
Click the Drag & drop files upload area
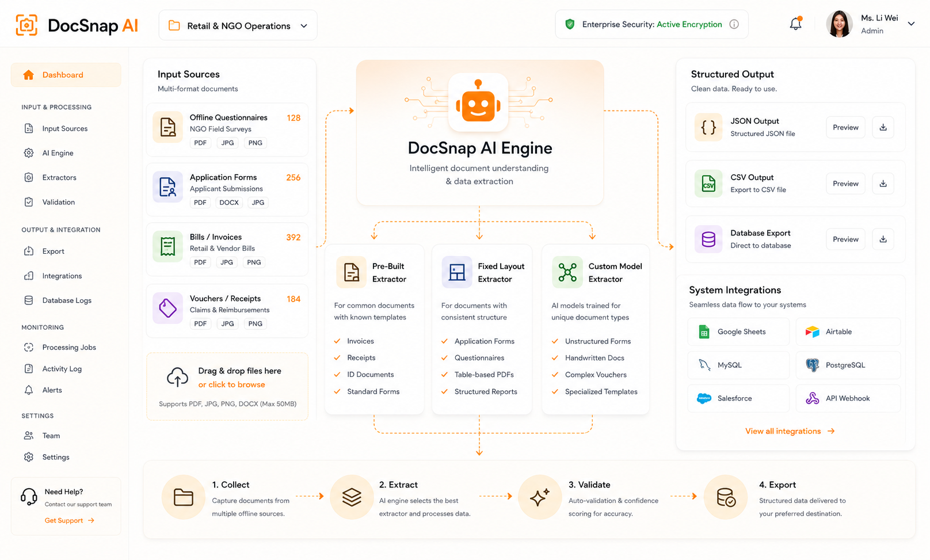point(227,386)
